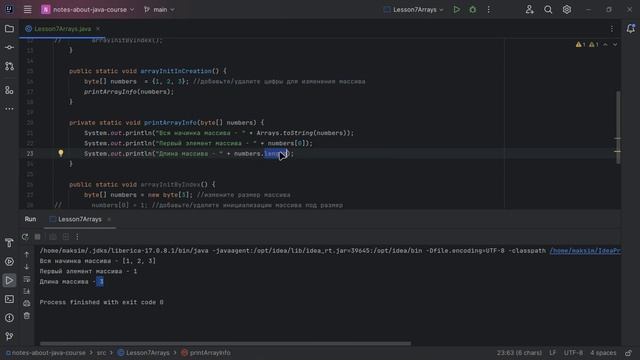Screen dimensions: 640x360
Task: Run Lesson7Arrays with green play button
Action: [x=456, y=9]
